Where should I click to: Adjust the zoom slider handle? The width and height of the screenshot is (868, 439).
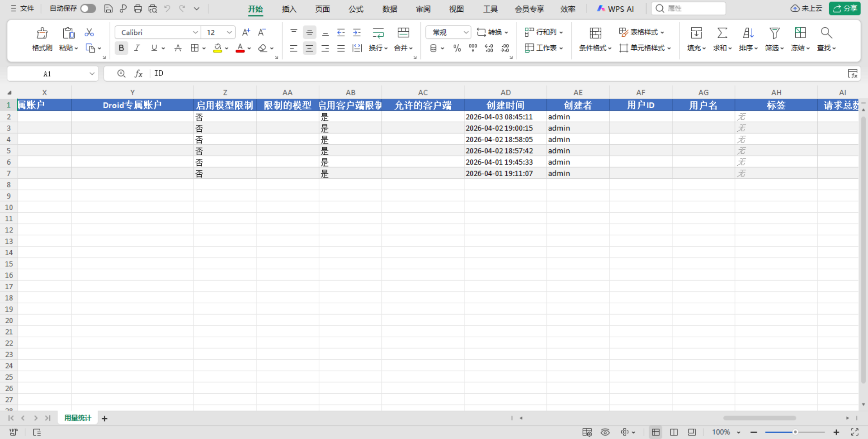click(795, 432)
